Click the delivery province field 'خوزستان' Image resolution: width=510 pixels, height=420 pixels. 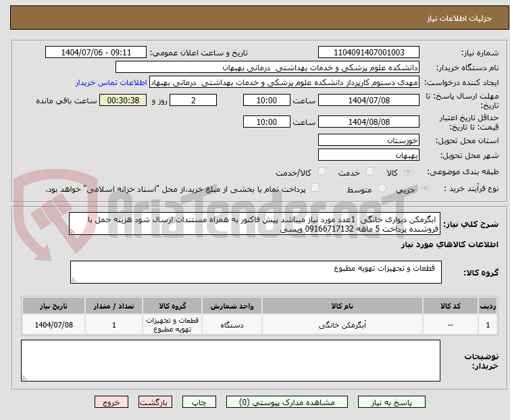click(x=369, y=140)
